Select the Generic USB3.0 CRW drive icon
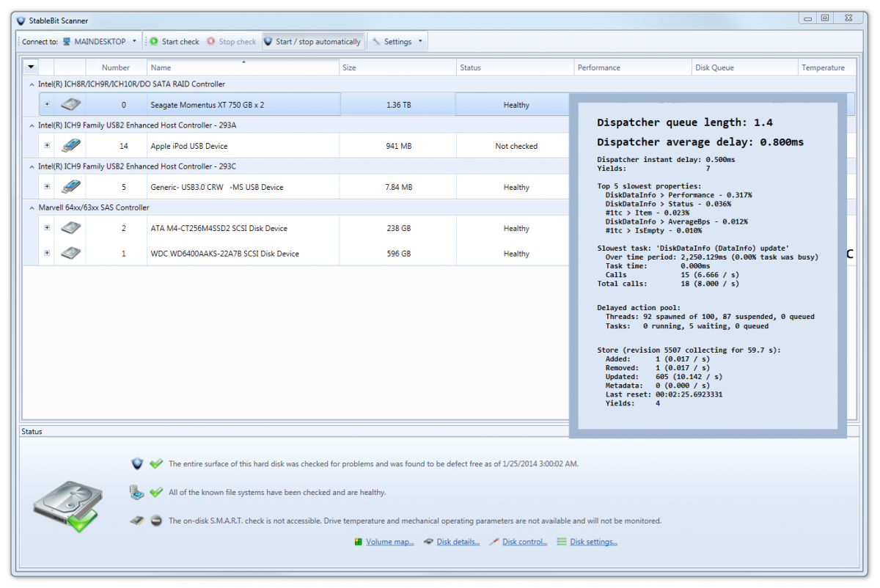The image size is (880, 588). tap(71, 187)
